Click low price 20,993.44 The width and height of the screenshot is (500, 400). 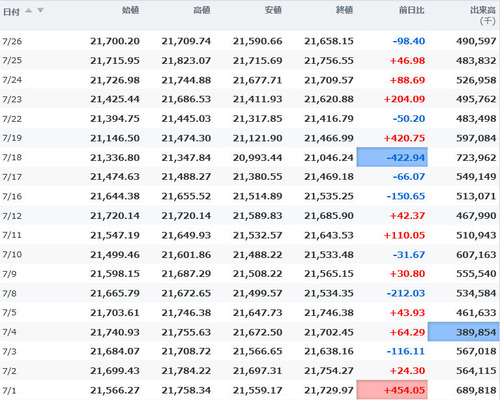257,157
